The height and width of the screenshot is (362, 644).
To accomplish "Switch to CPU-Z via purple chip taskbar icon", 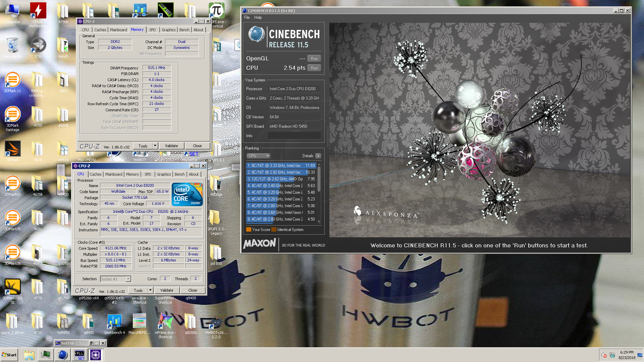I will [x=96, y=355].
